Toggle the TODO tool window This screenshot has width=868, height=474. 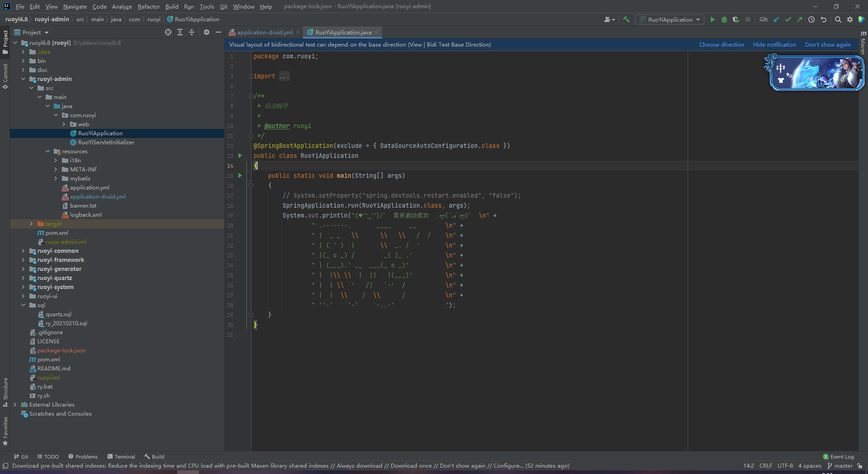48,457
